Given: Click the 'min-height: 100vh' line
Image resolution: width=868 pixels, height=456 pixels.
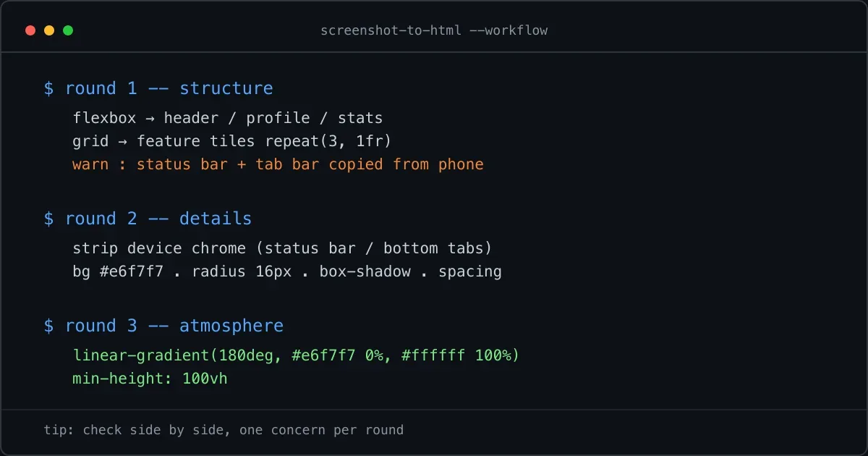Looking at the screenshot, I should 150,379.
